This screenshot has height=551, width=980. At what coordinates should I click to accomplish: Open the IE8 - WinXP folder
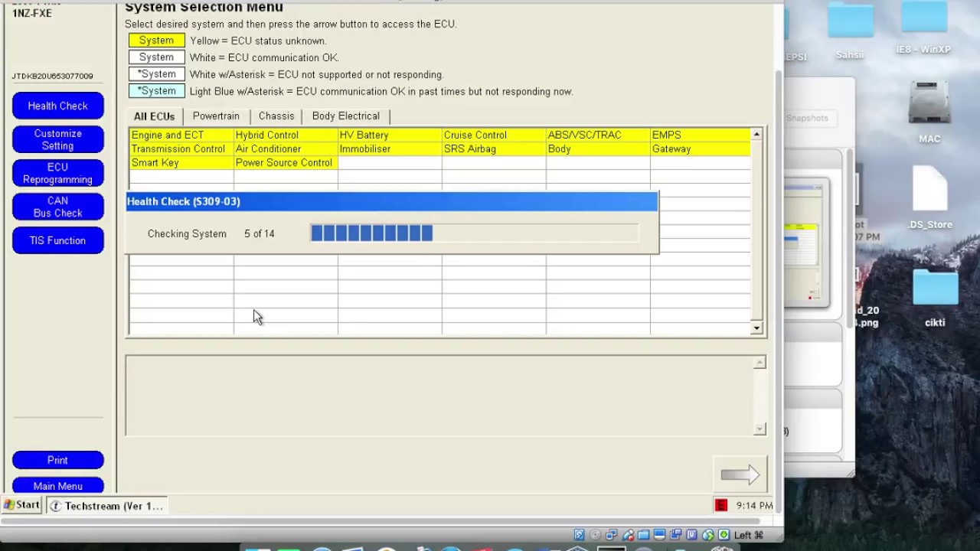(x=923, y=17)
